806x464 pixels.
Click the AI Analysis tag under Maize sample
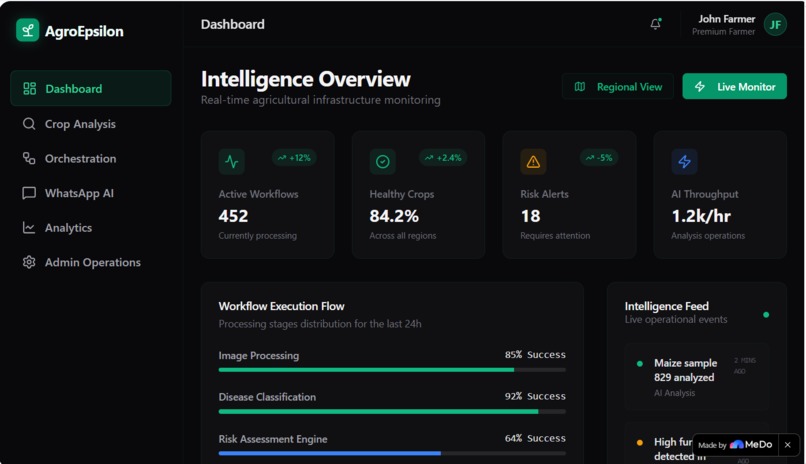pyautogui.click(x=674, y=393)
